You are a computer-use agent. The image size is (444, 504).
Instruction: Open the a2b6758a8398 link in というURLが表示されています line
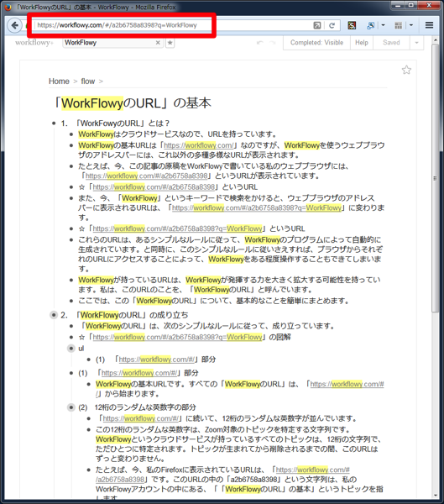(x=147, y=176)
